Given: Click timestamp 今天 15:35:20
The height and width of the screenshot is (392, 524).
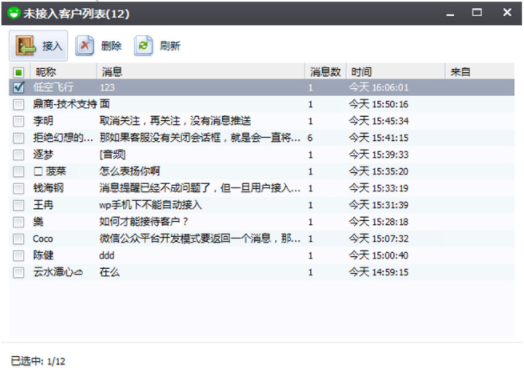Looking at the screenshot, I should point(379,171).
